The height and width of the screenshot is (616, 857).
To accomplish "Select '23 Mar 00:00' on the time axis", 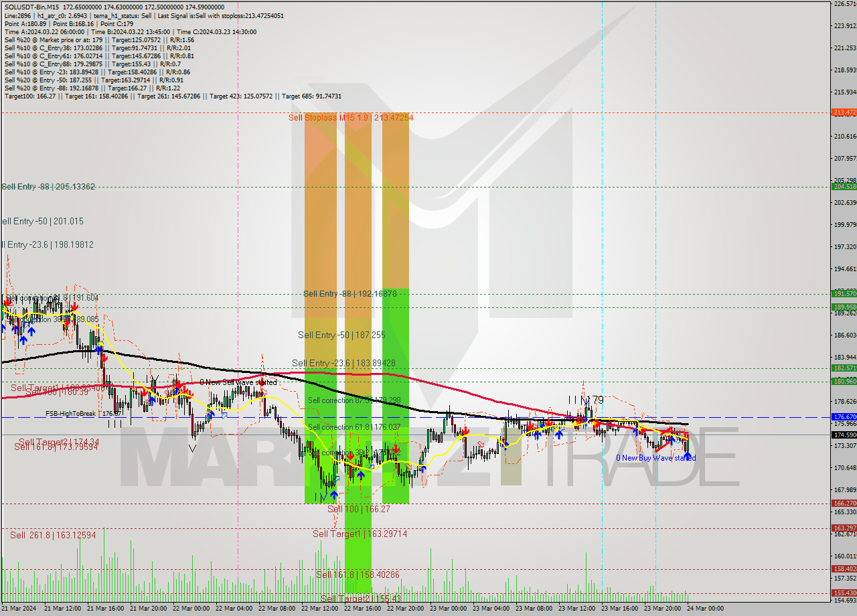I will tap(449, 609).
